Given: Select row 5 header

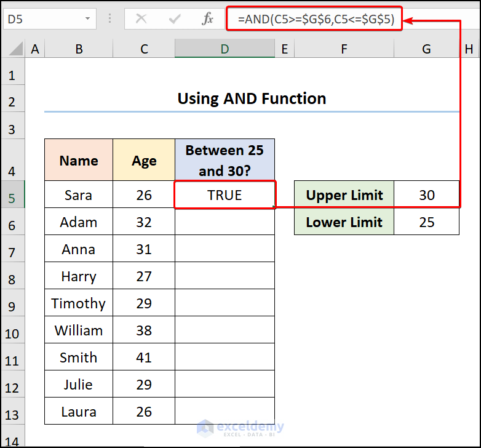Looking at the screenshot, I should point(12,194).
